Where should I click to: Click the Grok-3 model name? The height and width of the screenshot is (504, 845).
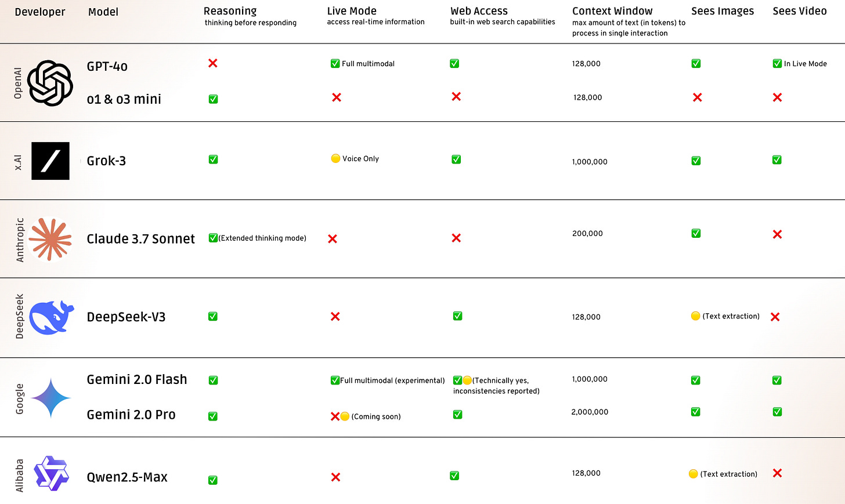[x=106, y=161]
